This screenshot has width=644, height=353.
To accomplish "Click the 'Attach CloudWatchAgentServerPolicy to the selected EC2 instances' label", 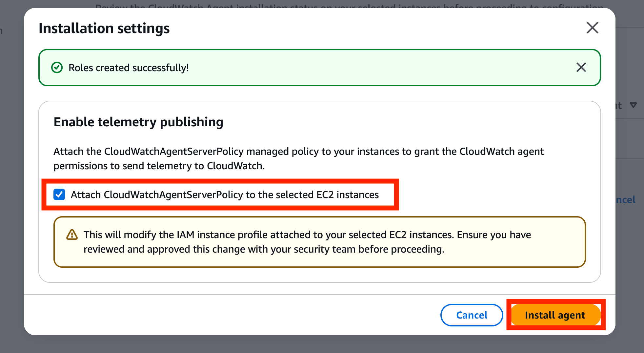I will click(x=225, y=195).
